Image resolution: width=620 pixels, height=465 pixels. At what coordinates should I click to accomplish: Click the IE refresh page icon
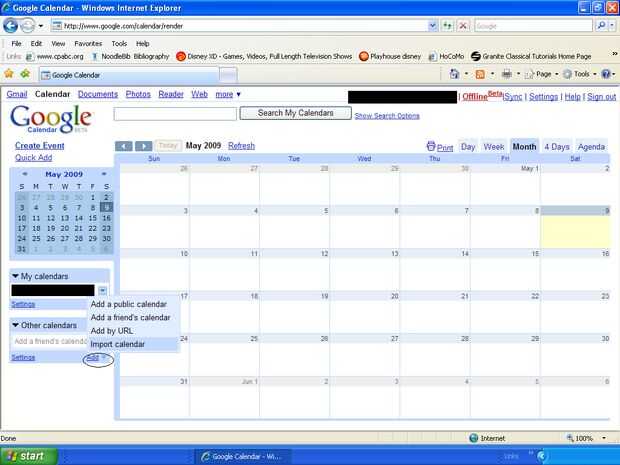(447, 26)
